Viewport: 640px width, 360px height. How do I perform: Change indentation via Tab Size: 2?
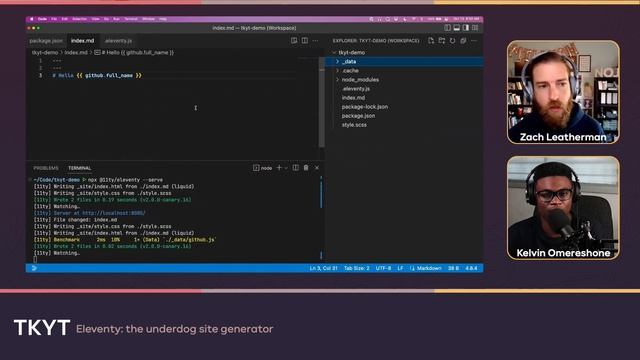[x=357, y=268]
